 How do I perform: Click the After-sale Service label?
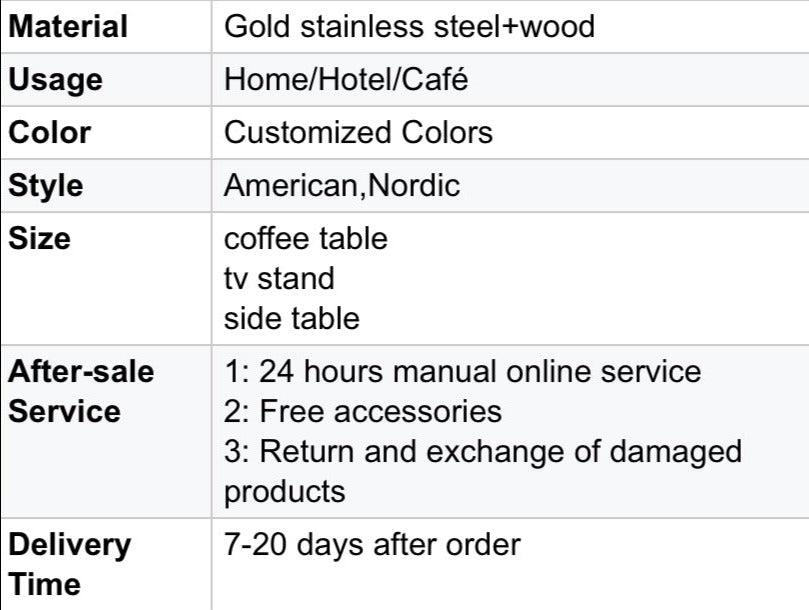point(81,391)
